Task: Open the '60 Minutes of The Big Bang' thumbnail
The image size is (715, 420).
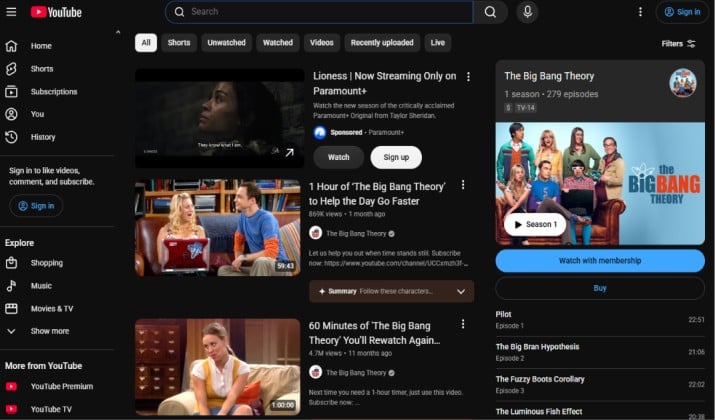Action: [x=218, y=367]
